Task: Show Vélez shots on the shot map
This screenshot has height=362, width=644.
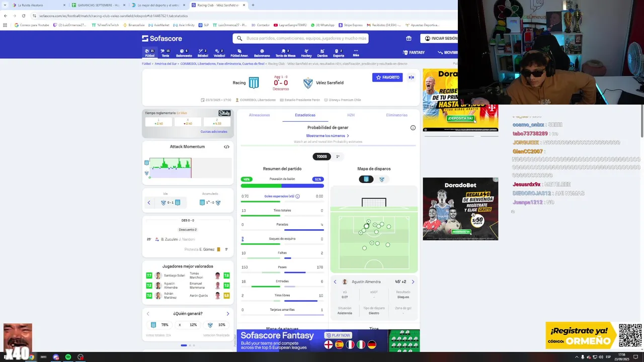Action: 382,179
